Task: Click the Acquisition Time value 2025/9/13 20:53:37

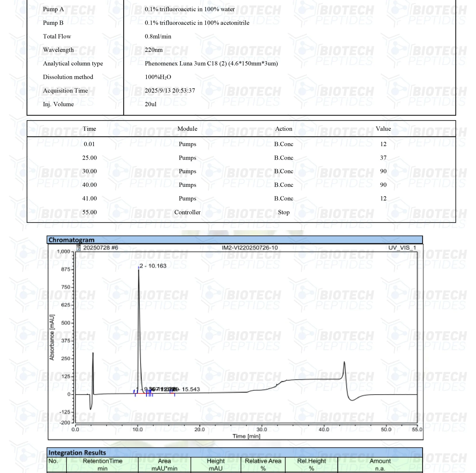Action: click(170, 90)
